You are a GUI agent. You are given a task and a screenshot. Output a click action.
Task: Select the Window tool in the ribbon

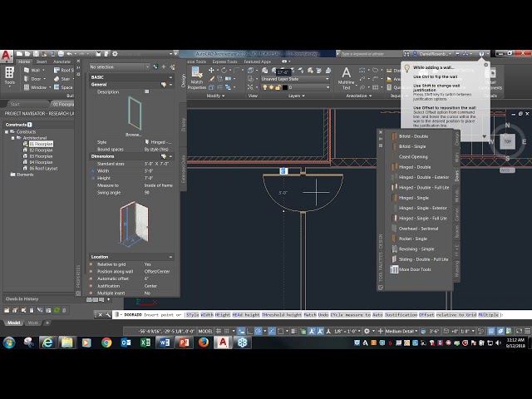(x=35, y=87)
